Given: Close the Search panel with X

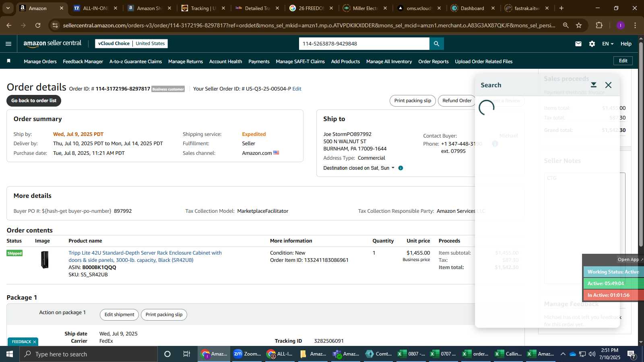Looking at the screenshot, I should click(608, 85).
